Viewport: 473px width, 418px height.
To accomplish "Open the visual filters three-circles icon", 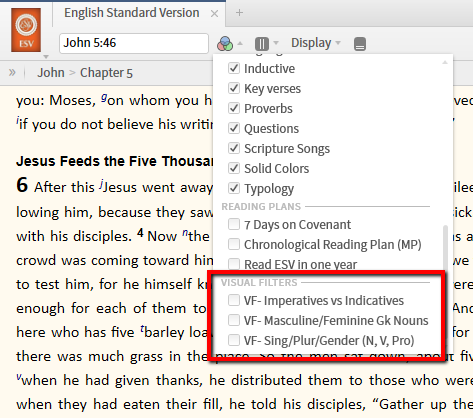I will 225,44.
